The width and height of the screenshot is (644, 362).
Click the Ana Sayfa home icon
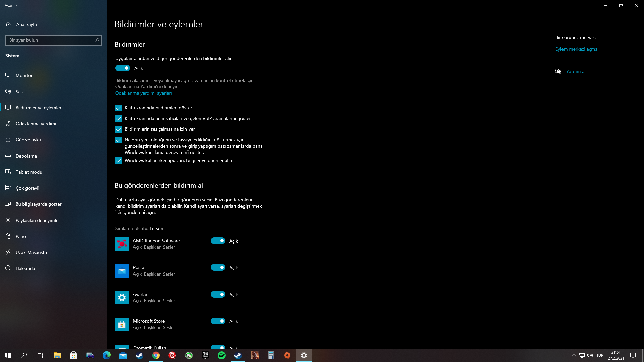[8, 24]
